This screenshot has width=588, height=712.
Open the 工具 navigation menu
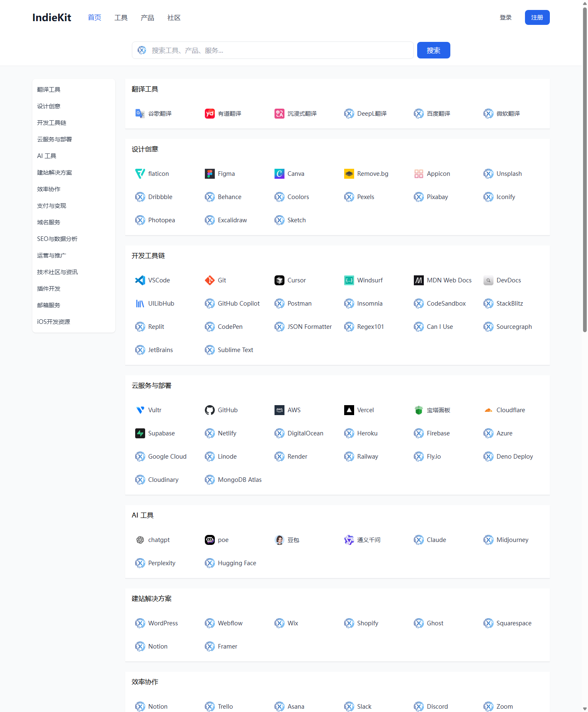pos(121,17)
